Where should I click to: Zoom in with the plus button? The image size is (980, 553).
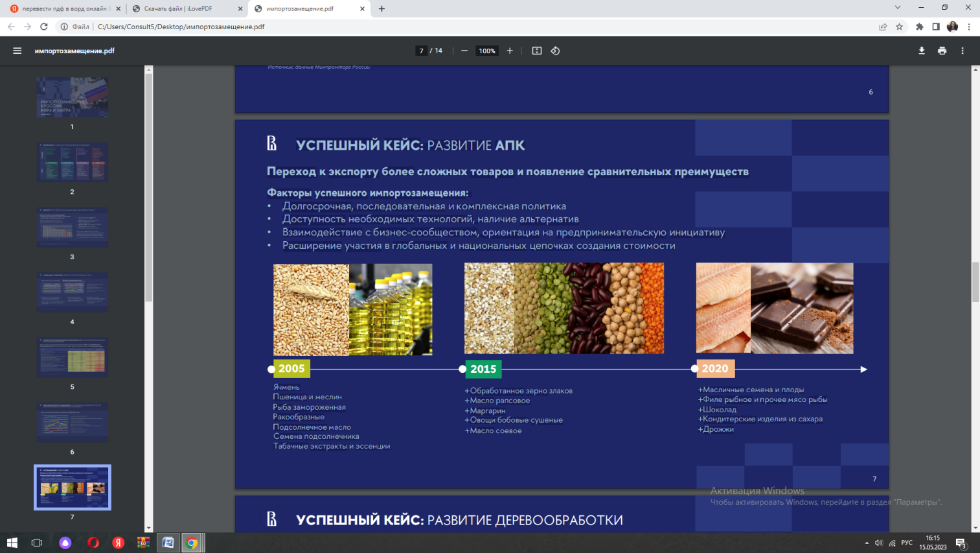pos(510,51)
